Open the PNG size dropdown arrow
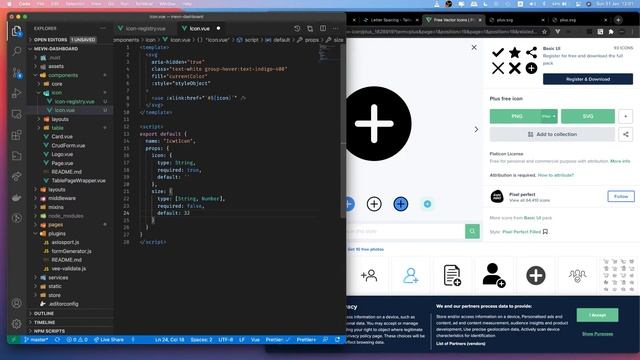This screenshot has height=360, width=640. (x=549, y=116)
